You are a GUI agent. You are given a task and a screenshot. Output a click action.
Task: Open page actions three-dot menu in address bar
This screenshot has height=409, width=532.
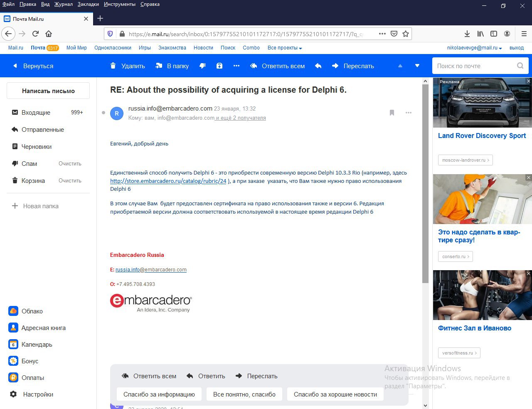point(382,34)
